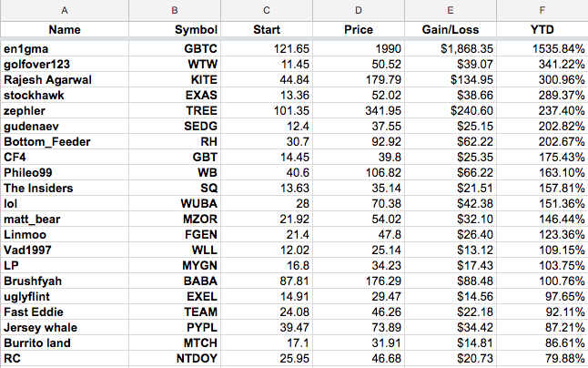Viewport: 588px width, 368px height.
Task: Select the en1gma name cell
Action: click(x=65, y=49)
